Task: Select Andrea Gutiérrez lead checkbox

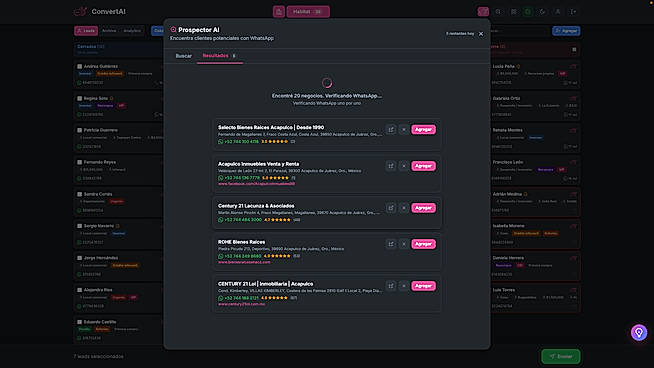Action: pyautogui.click(x=79, y=66)
